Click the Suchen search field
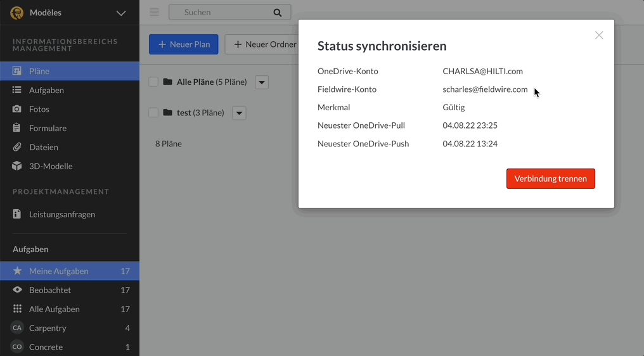Image resolution: width=644 pixels, height=356 pixels. 230,12
